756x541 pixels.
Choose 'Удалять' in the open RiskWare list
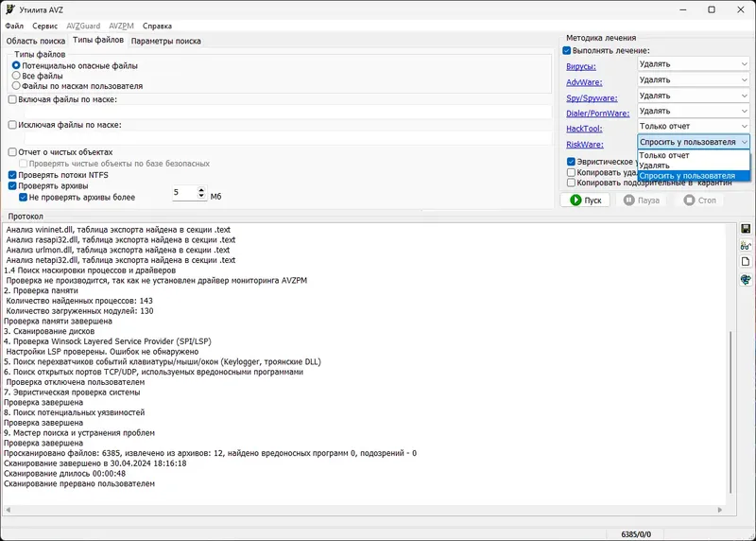coord(694,166)
